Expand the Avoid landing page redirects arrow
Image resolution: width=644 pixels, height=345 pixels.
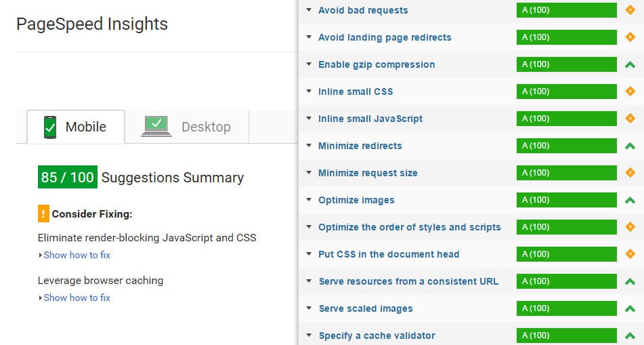pyautogui.click(x=309, y=37)
